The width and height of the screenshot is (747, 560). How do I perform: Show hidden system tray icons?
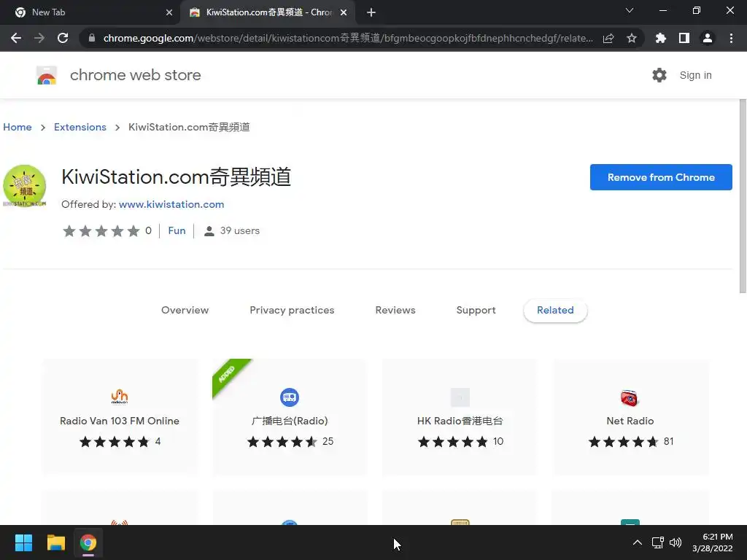tap(637, 542)
